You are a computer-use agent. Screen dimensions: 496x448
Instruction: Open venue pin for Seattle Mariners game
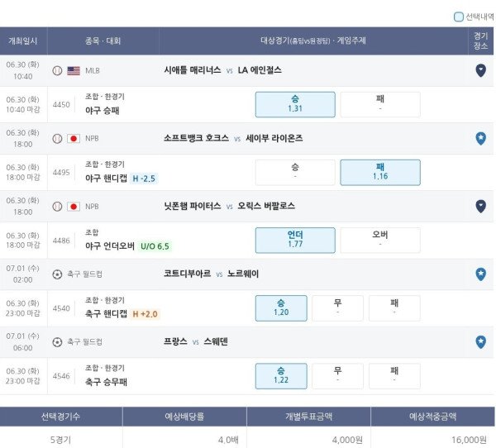coord(480,70)
